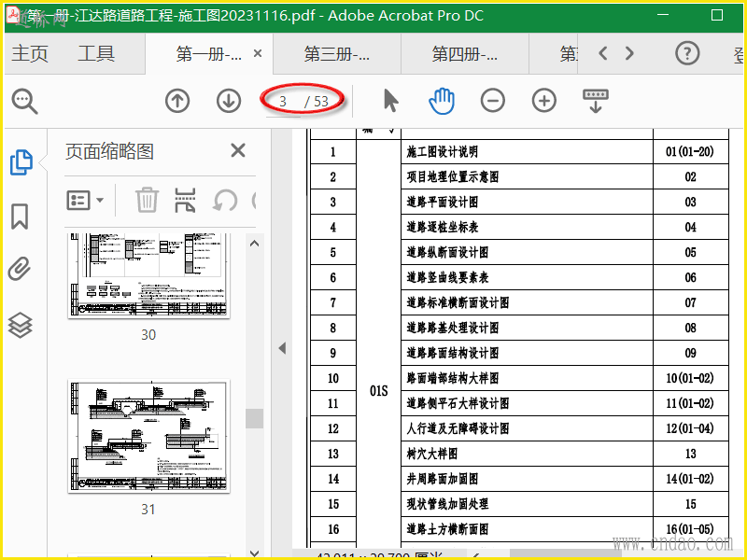Click the 14(01-02) drawing number cell
Image resolution: width=747 pixels, height=560 pixels.
690,479
